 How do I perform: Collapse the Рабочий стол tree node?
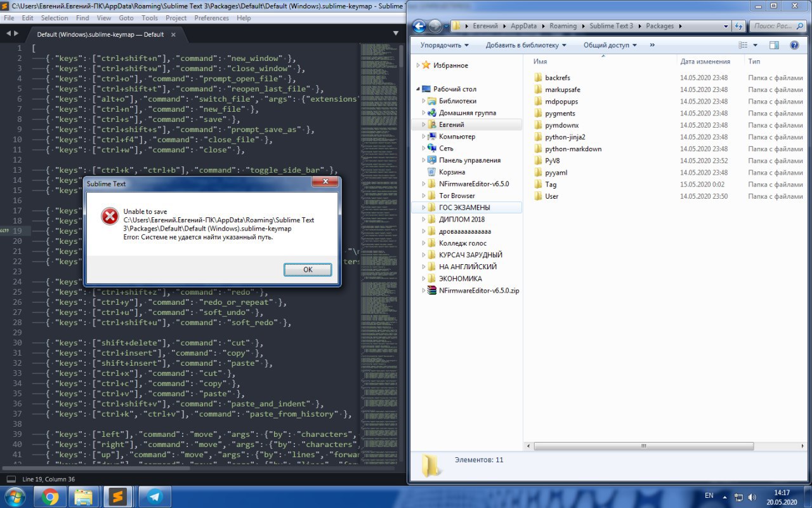tap(417, 89)
